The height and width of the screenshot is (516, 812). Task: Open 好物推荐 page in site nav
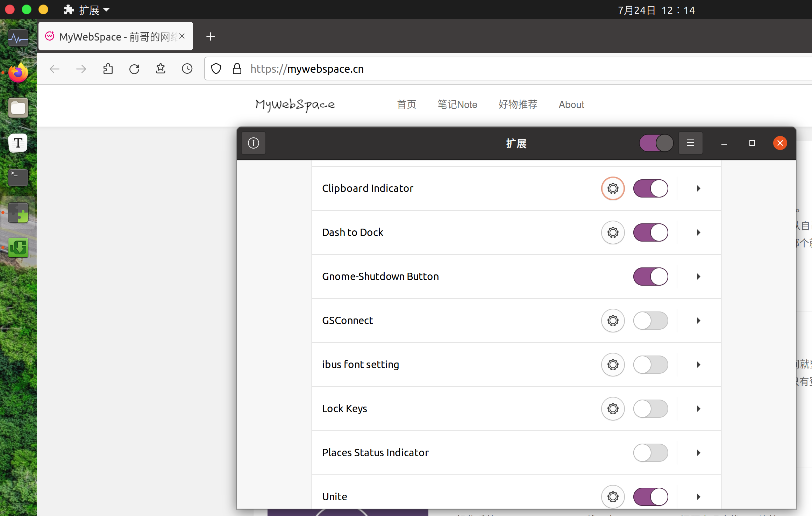(518, 104)
